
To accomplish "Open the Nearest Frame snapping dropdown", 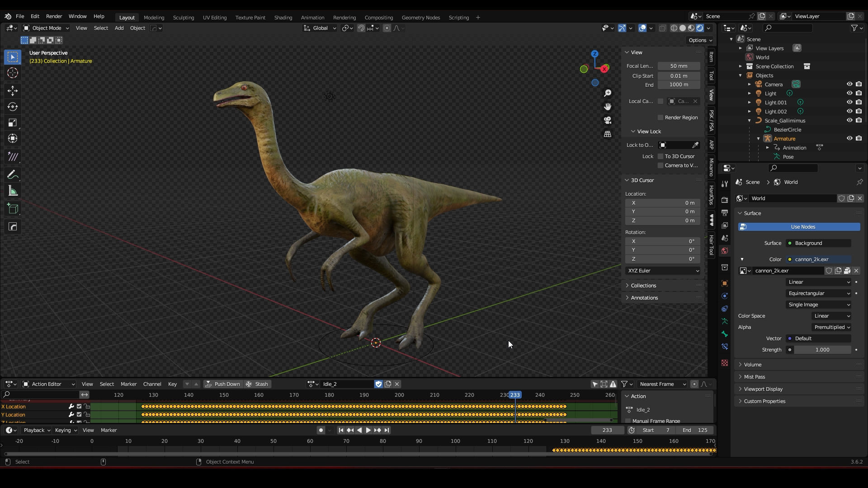I will [x=663, y=384].
